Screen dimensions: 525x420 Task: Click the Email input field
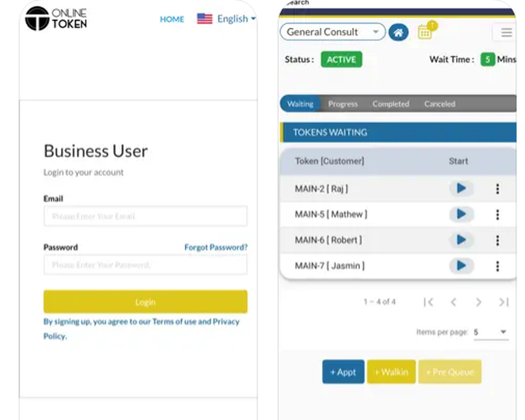point(145,216)
